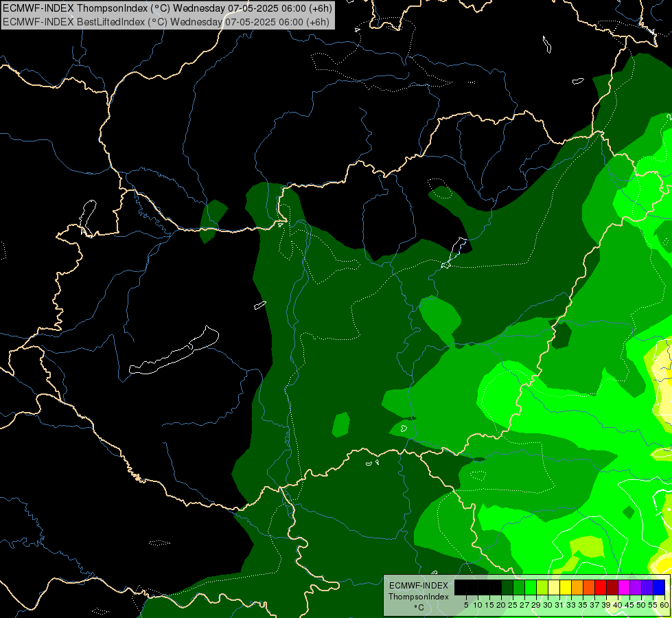The image size is (672, 618).
Task: Click the legend tick value 60
Action: point(664,605)
